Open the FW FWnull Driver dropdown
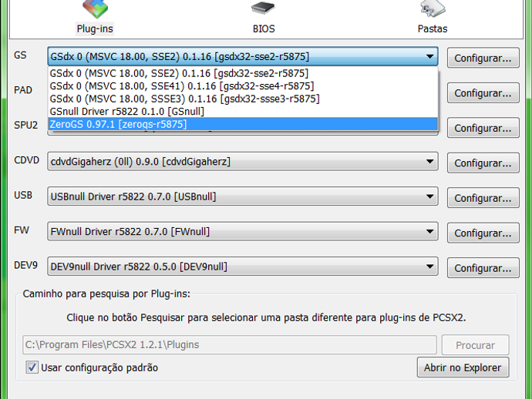 (x=243, y=232)
